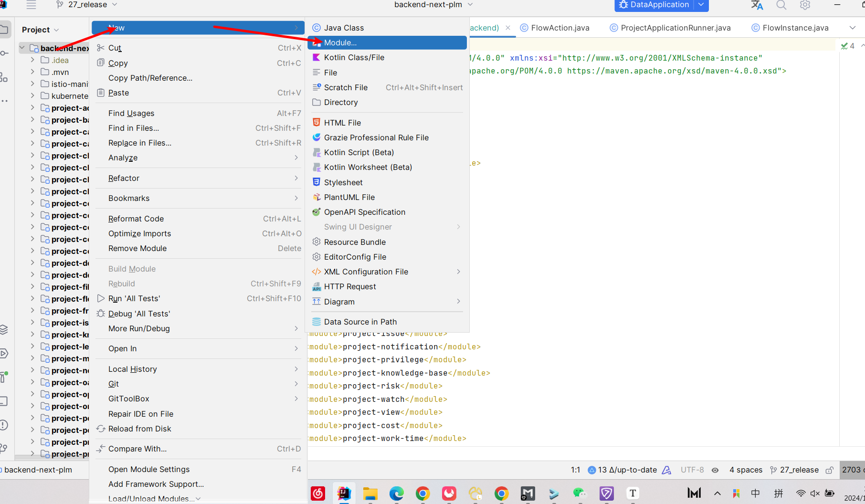Expand the DataApplication run configuration dropdown
865x504 pixels.
pos(701,5)
